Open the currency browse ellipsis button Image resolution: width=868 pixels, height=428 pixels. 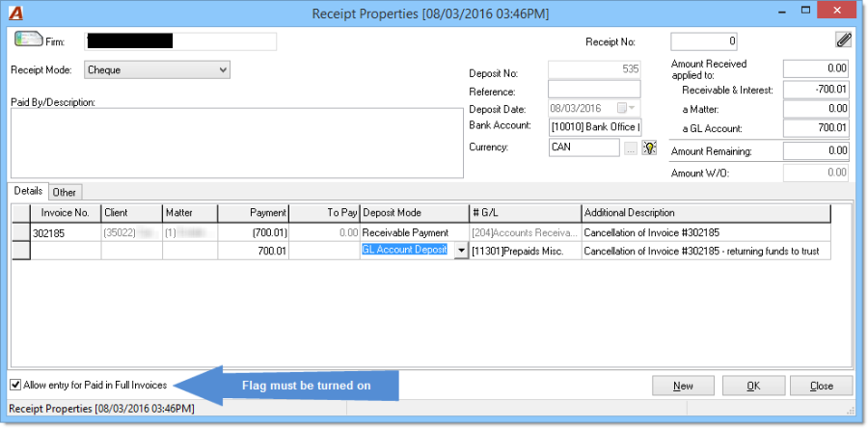pos(631,148)
